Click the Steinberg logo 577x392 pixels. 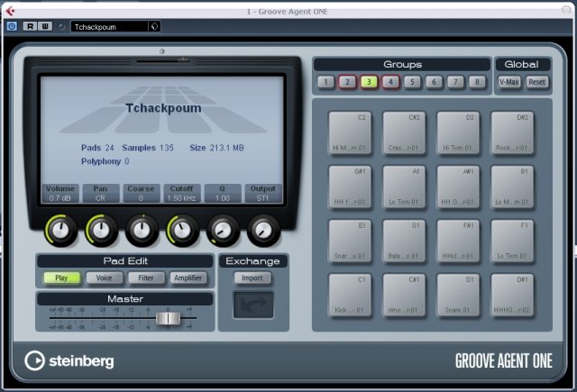[69, 360]
